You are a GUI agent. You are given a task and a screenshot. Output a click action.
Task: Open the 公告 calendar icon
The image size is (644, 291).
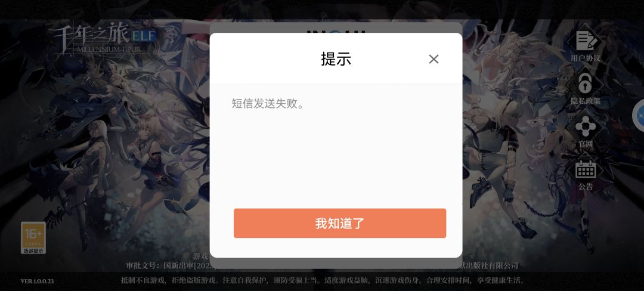coord(586,169)
